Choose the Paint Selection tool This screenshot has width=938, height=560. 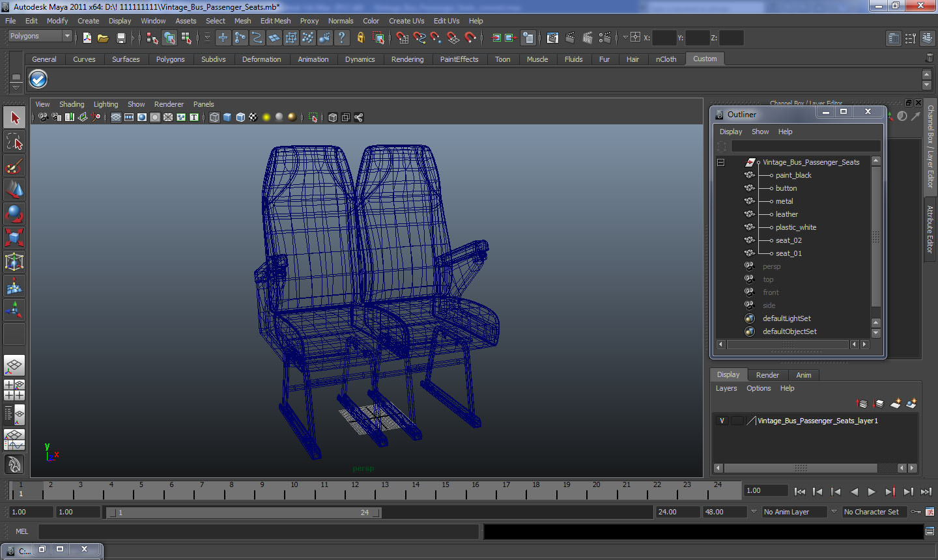14,166
